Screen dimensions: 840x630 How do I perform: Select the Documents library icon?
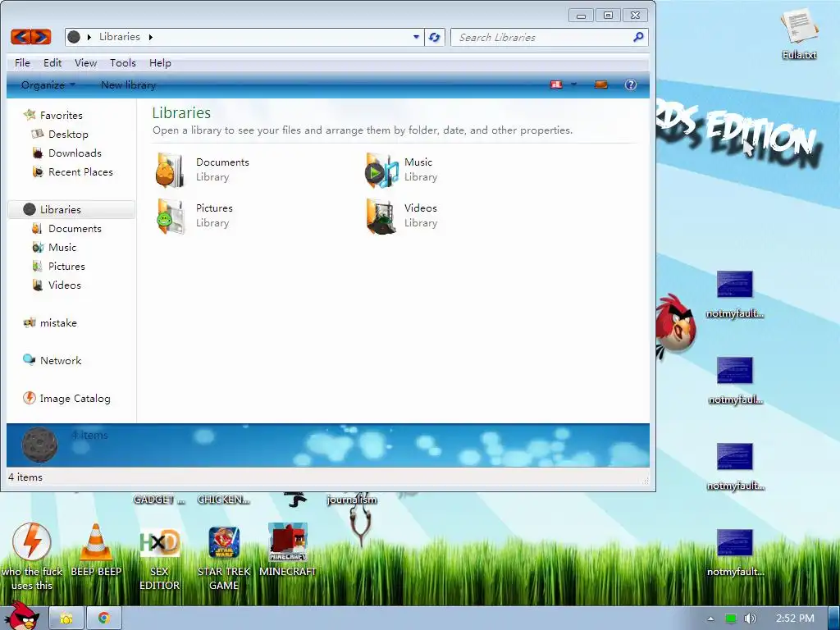point(171,171)
